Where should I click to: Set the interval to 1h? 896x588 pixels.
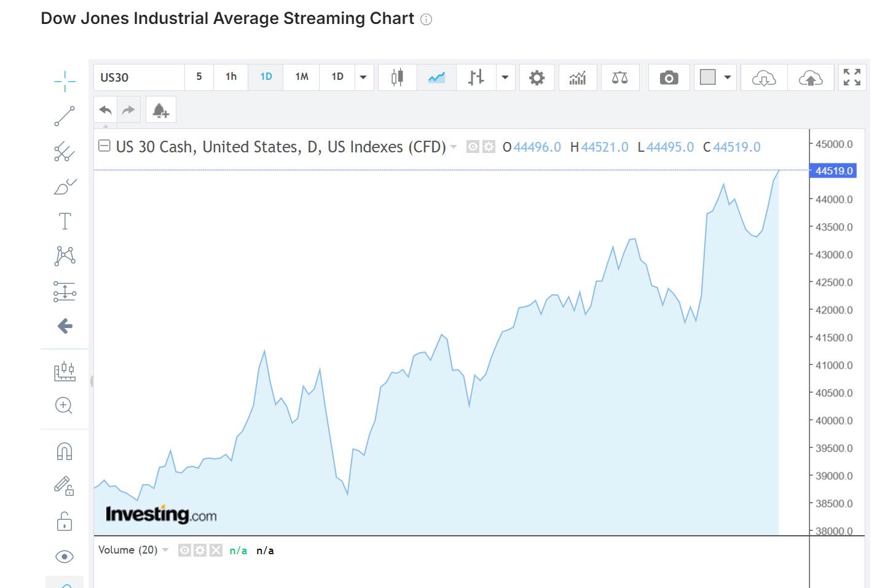coord(231,77)
